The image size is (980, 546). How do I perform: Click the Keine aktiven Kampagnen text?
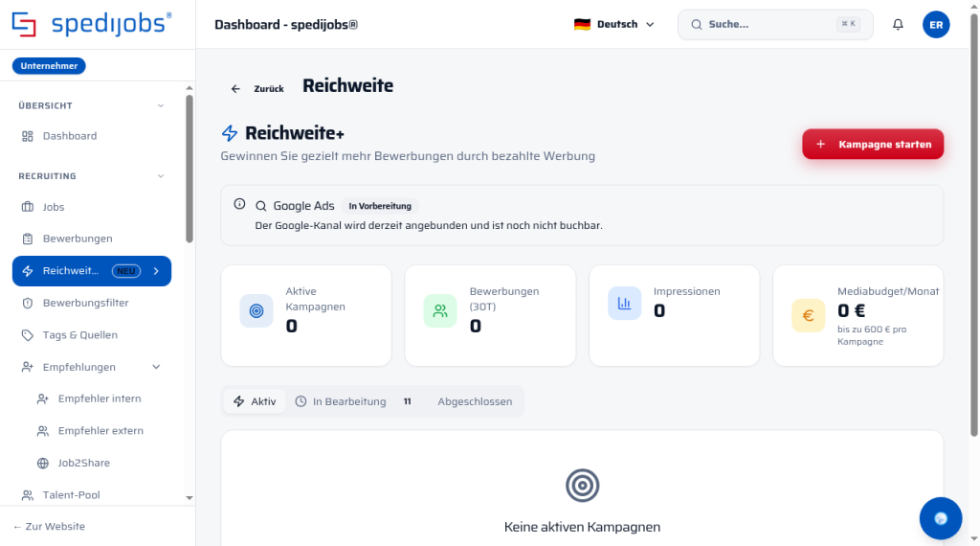pos(582,527)
